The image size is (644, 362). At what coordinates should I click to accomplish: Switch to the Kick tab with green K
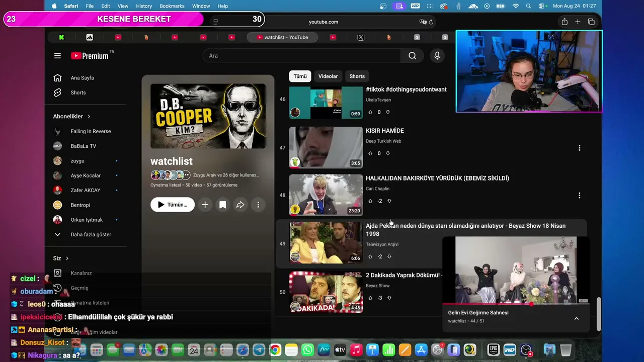[61, 37]
